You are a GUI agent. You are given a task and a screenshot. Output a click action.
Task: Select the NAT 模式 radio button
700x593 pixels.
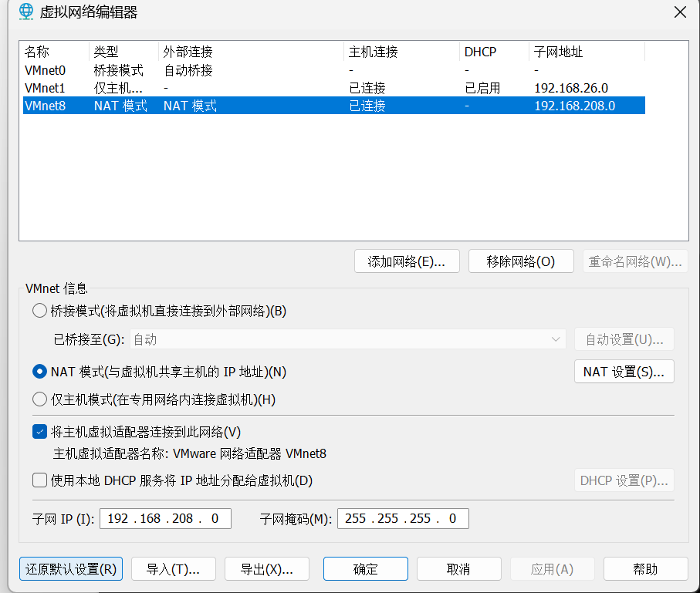(x=39, y=371)
